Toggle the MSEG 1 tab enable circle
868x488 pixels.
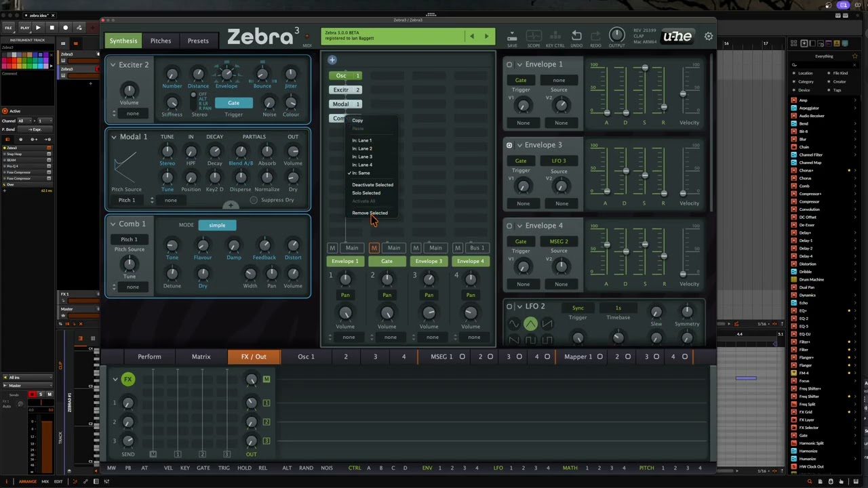click(462, 357)
